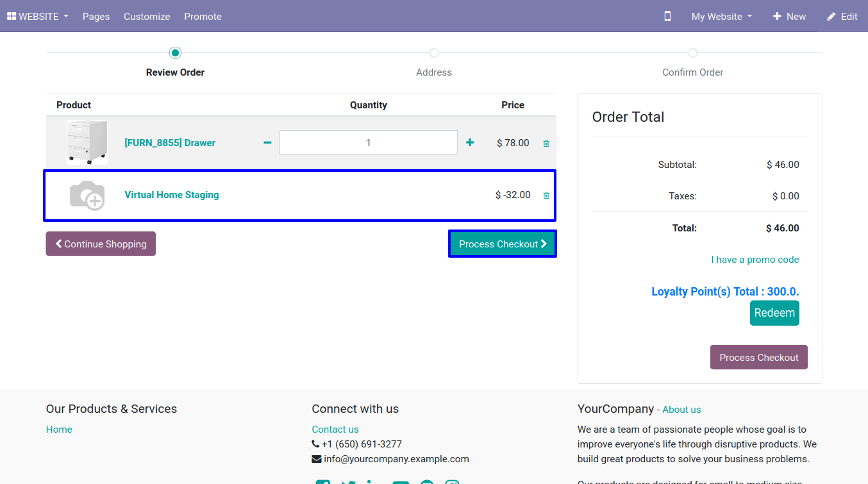Decrease Drawer quantity with minus icon
The image size is (868, 484).
(x=267, y=143)
